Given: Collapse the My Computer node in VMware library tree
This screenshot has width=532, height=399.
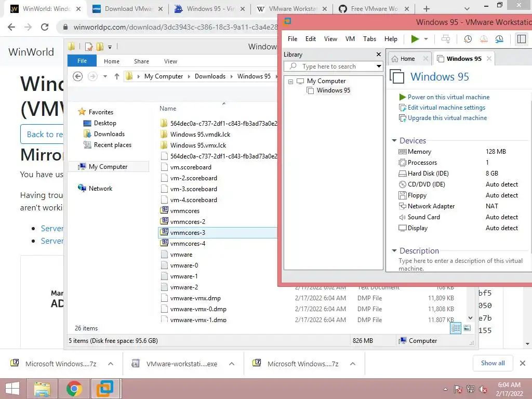Looking at the screenshot, I should pos(290,82).
